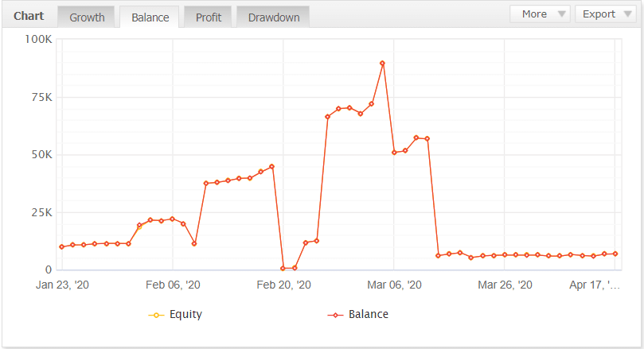Open the Export dropdown menu
The width and height of the screenshot is (644, 349).
coord(605,14)
